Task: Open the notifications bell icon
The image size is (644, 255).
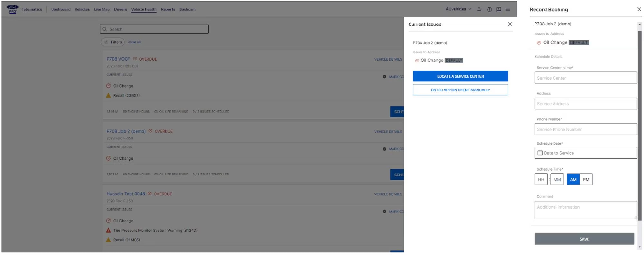Action: 479,9
